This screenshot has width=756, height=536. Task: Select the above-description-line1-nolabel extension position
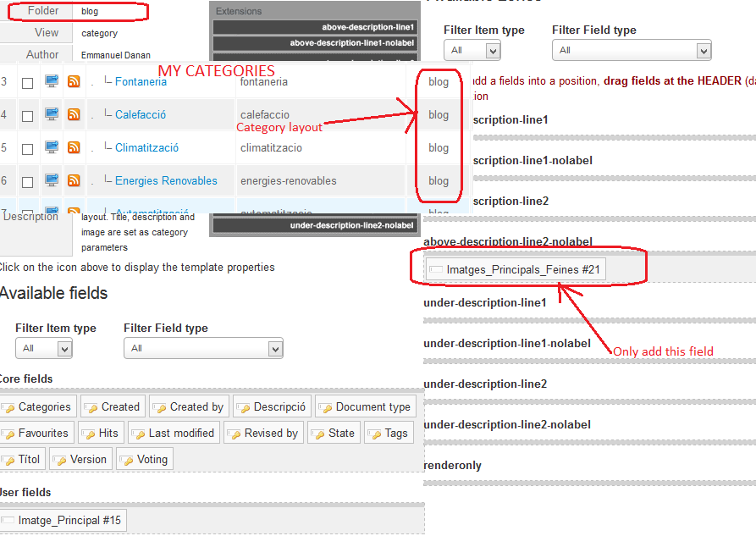pos(315,43)
